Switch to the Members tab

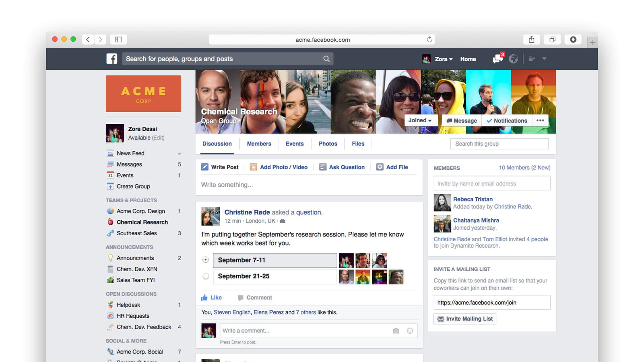259,144
